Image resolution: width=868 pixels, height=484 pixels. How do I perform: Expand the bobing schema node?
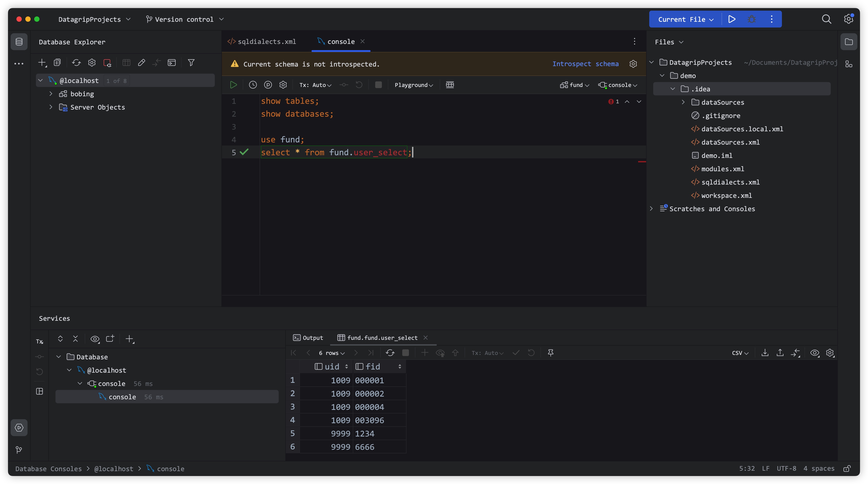51,94
